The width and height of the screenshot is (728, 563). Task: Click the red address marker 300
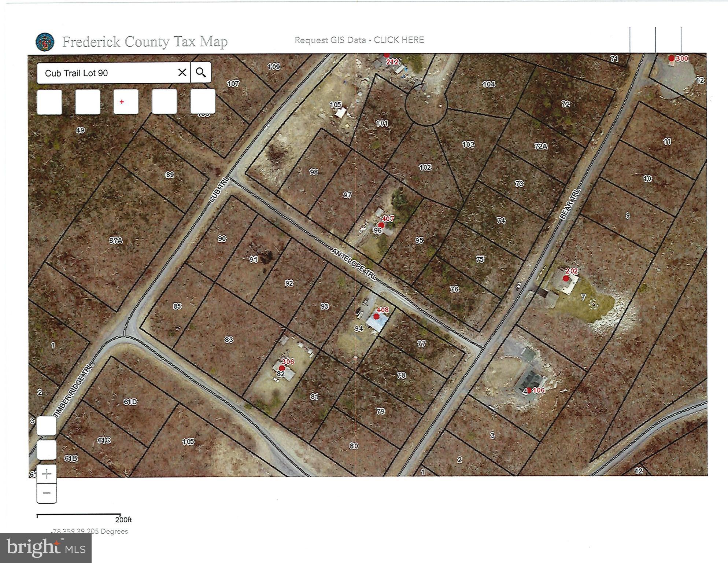click(x=671, y=58)
